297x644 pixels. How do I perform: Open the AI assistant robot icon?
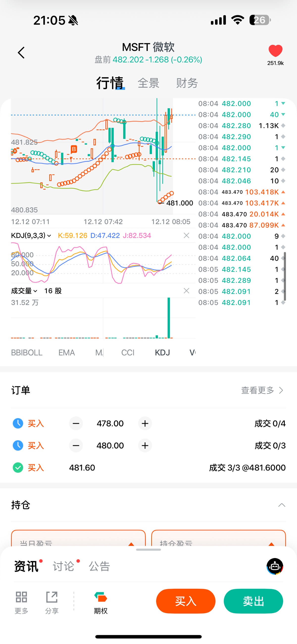(x=275, y=566)
